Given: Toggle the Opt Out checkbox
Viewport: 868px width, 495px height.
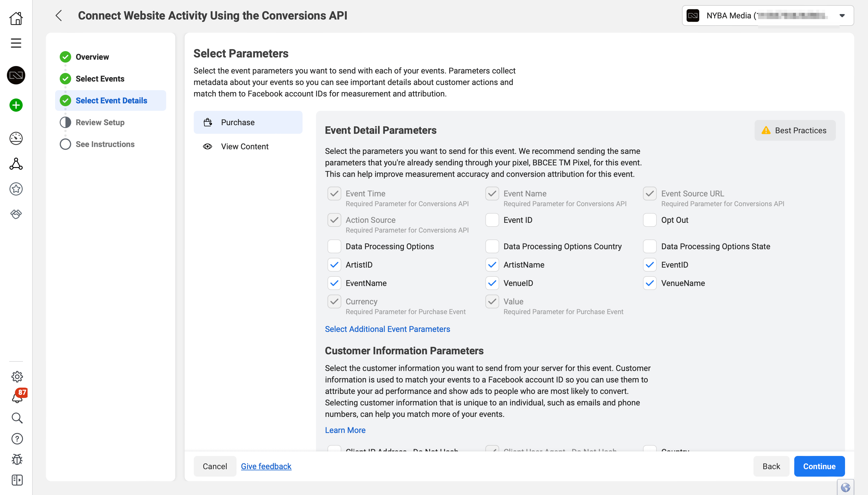Looking at the screenshot, I should [650, 220].
